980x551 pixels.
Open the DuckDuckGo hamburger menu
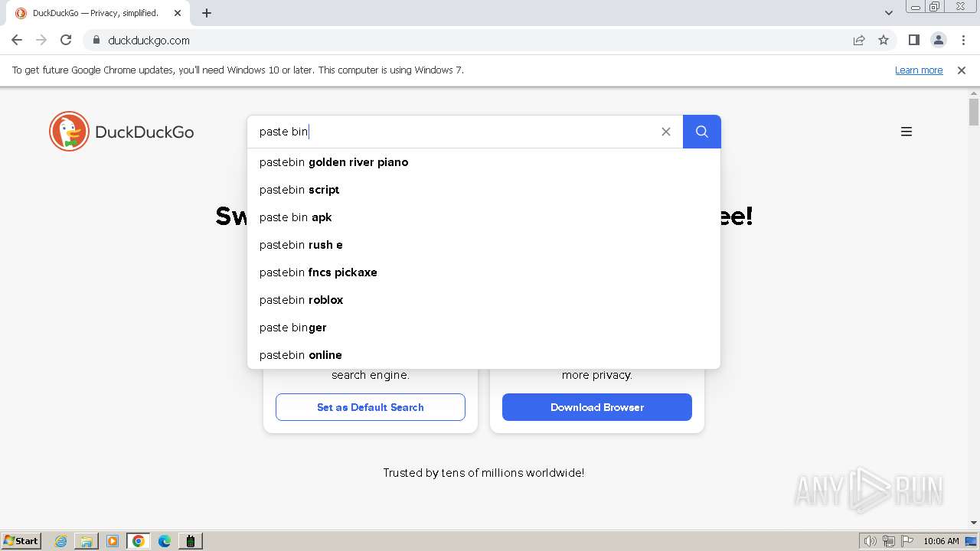pyautogui.click(x=906, y=132)
